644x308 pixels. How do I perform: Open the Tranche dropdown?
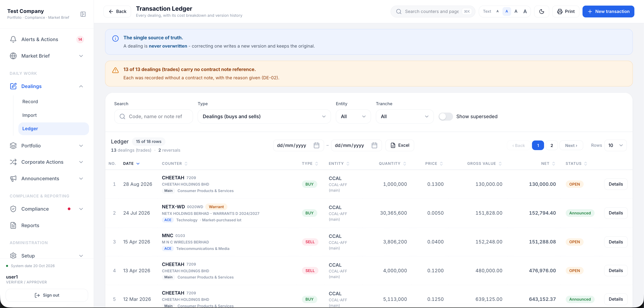coord(405,116)
